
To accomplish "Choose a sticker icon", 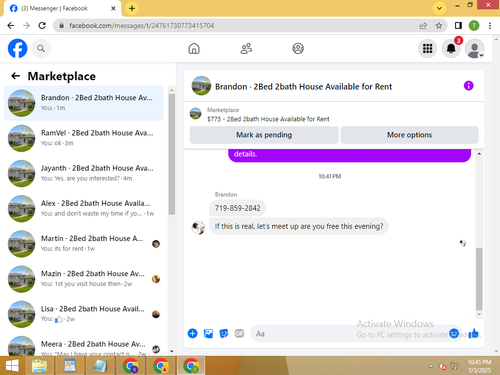I will pyautogui.click(x=224, y=333).
